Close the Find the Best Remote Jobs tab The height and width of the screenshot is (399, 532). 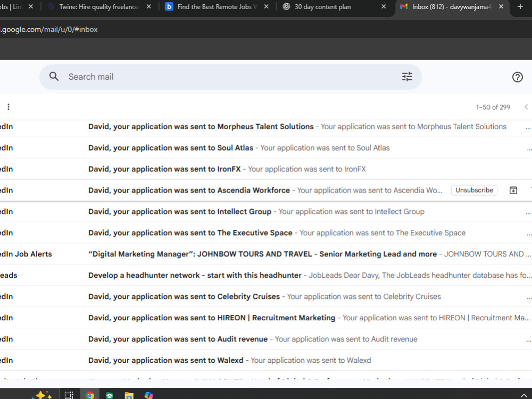[x=266, y=6]
